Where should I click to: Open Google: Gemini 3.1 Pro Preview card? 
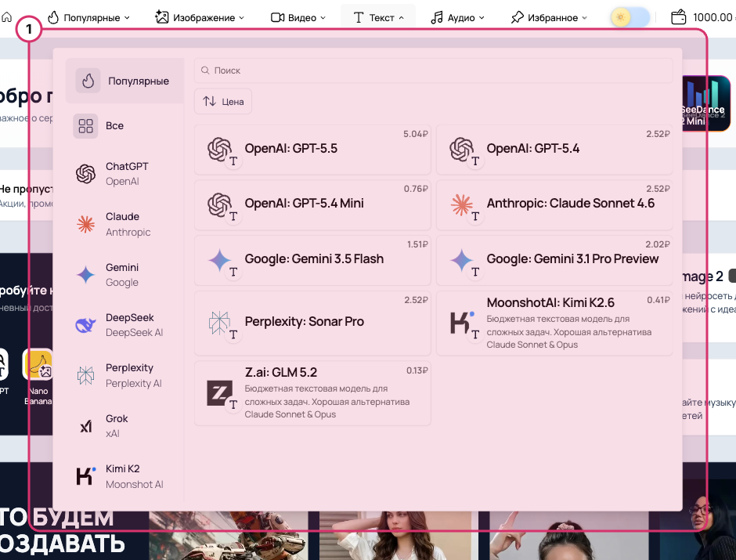554,261
